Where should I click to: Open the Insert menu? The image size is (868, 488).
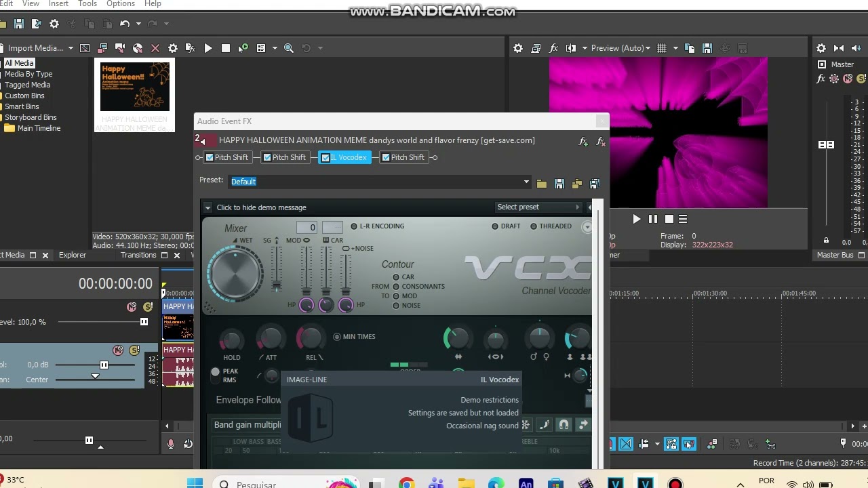tap(58, 4)
